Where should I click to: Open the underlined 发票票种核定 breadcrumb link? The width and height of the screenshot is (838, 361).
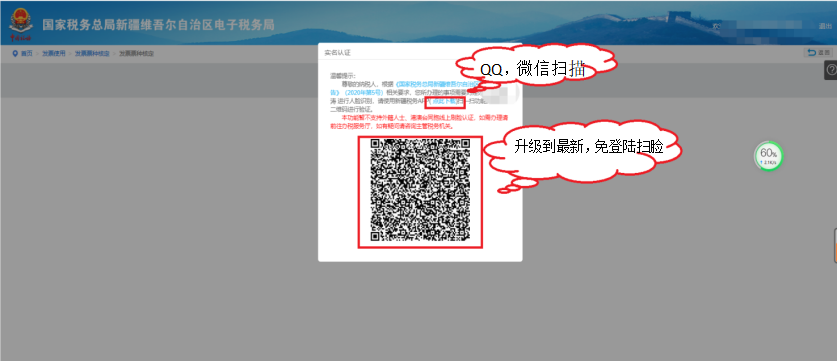[x=91, y=53]
